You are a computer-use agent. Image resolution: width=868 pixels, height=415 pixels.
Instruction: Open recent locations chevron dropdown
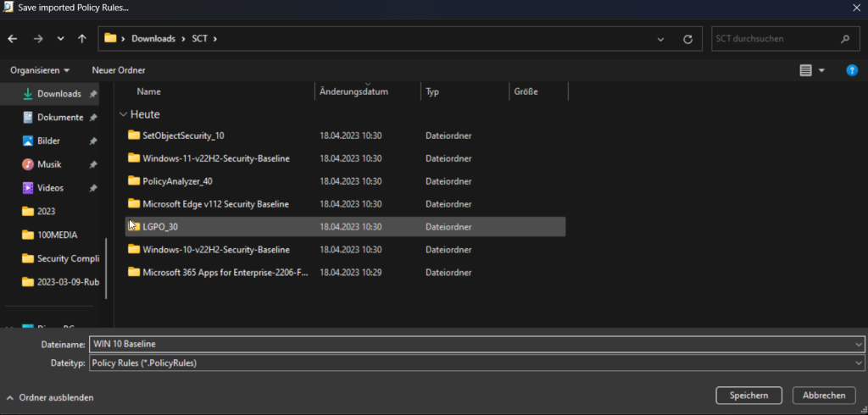coord(60,39)
